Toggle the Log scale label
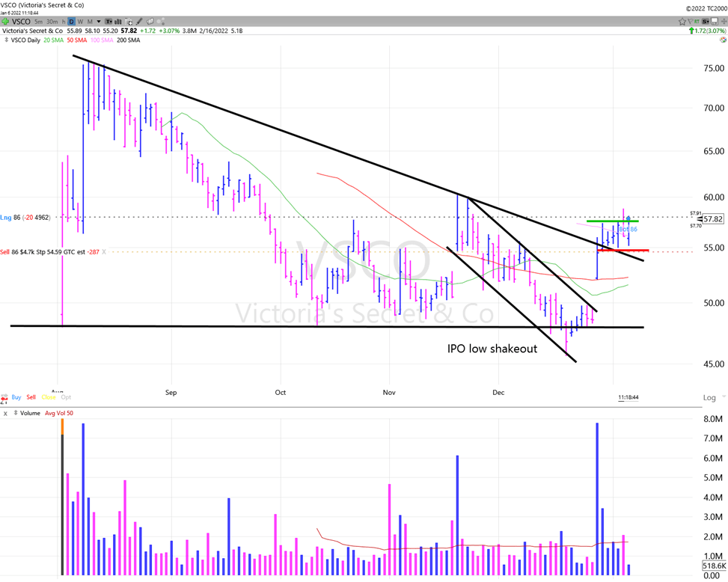This screenshot has width=728, height=582. coord(709,397)
